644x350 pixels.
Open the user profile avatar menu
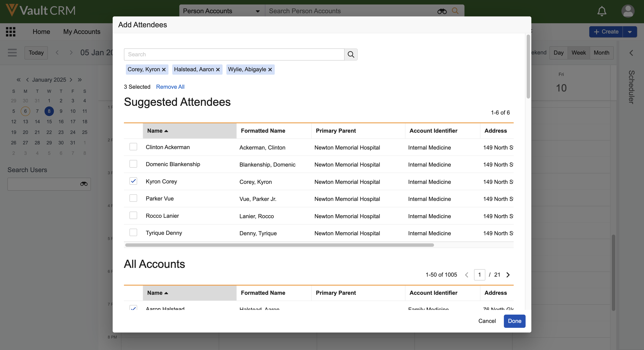[628, 11]
